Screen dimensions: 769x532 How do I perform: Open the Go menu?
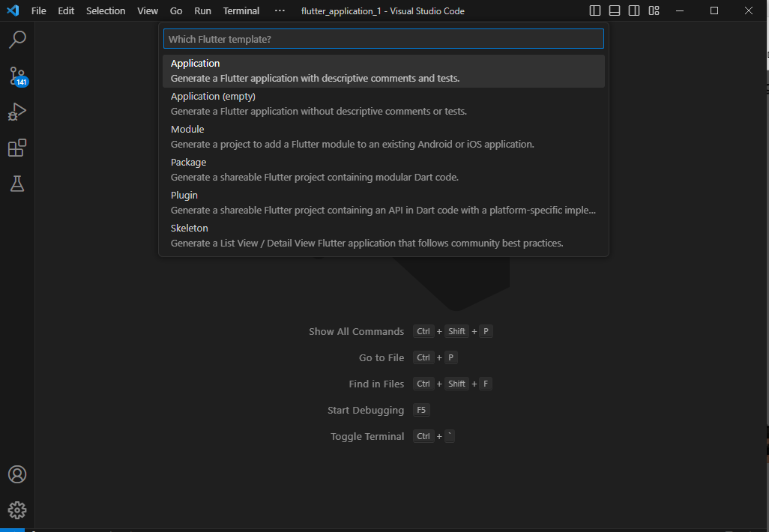tap(176, 10)
